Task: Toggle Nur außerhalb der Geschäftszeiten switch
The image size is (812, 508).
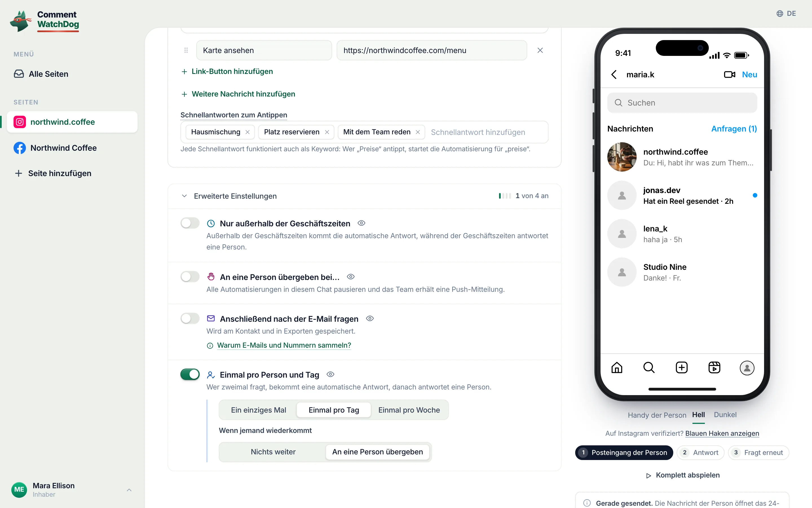Action: 190,223
